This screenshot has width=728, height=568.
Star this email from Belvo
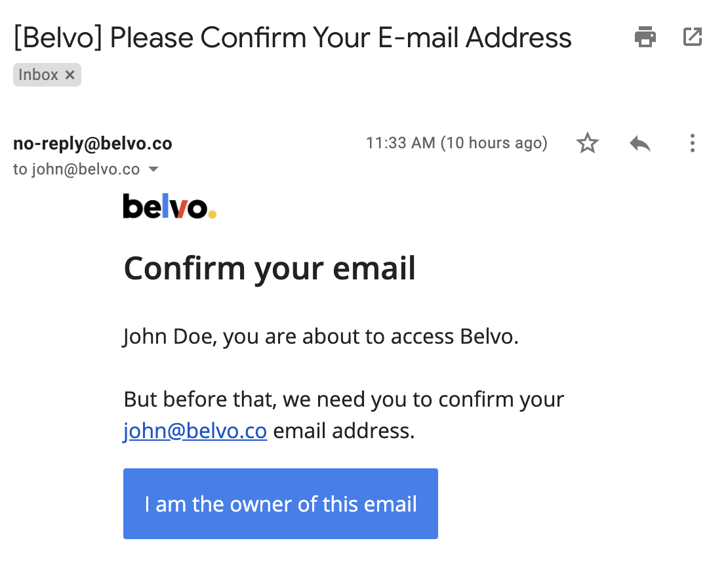point(588,143)
